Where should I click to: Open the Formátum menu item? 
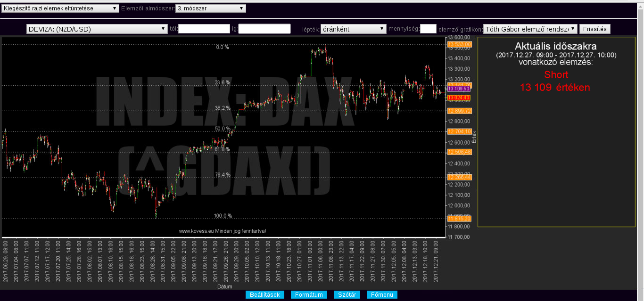309,295
